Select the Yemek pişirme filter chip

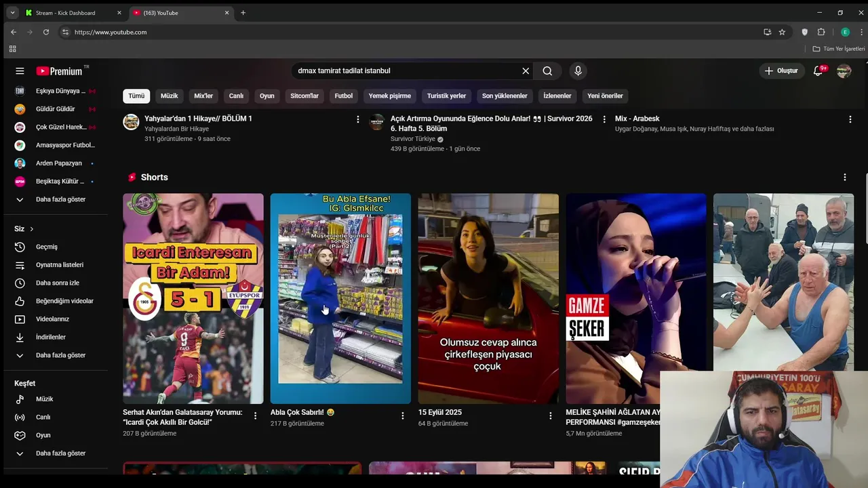[390, 96]
